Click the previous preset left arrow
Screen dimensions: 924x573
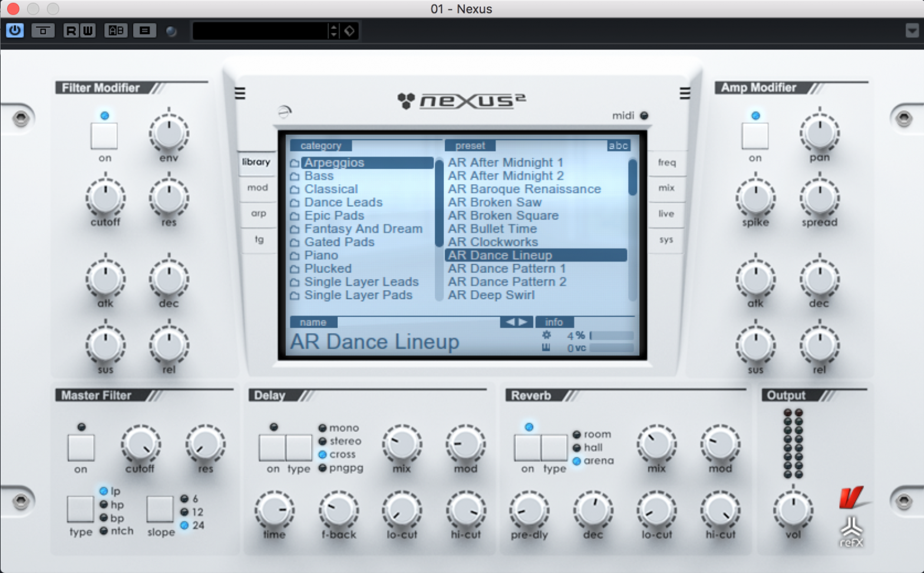pos(510,322)
